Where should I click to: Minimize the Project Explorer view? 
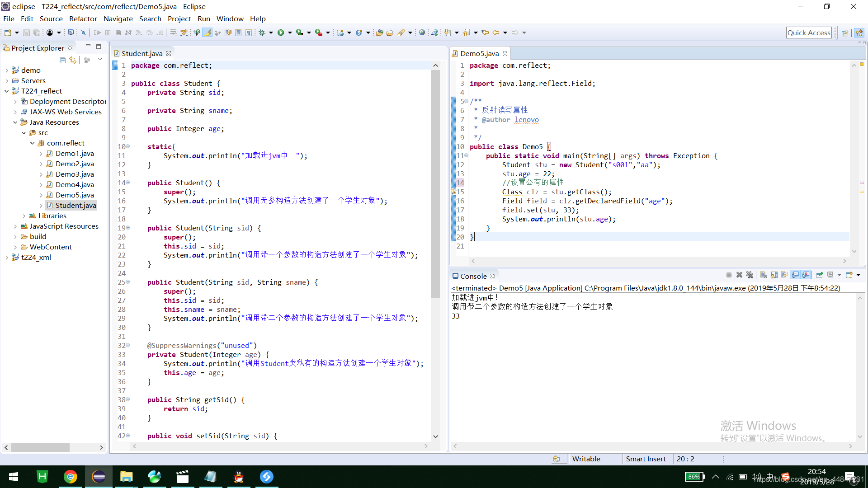88,47
